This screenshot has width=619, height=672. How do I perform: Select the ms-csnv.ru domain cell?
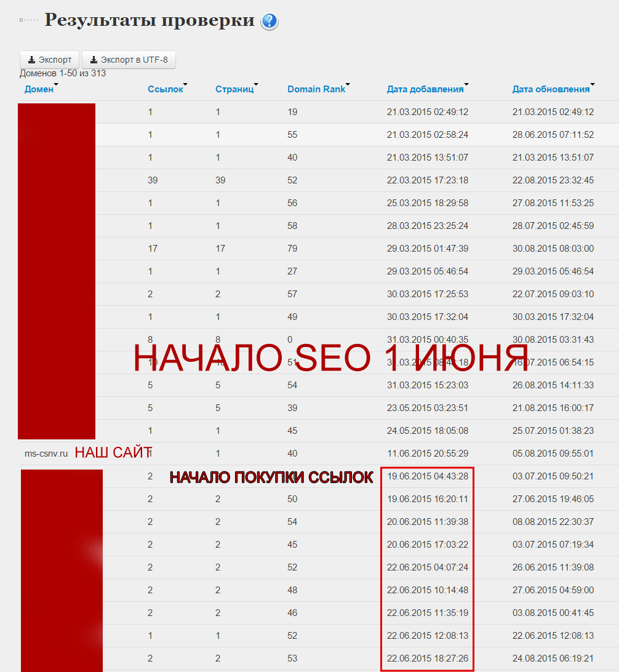tap(46, 454)
